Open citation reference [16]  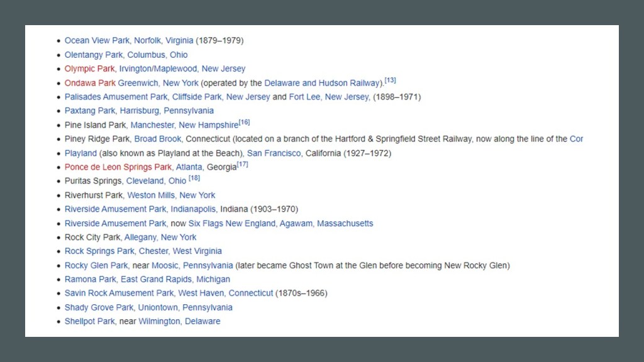[x=244, y=123]
